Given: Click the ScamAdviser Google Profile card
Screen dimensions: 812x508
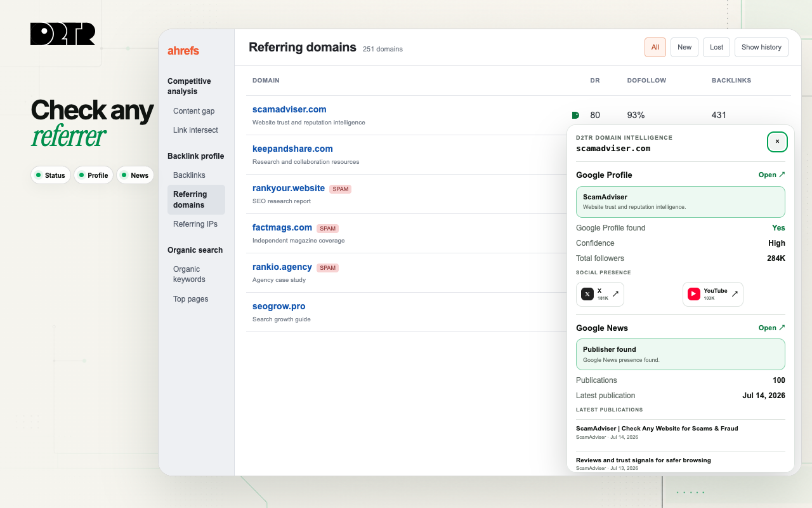Looking at the screenshot, I should [681, 202].
